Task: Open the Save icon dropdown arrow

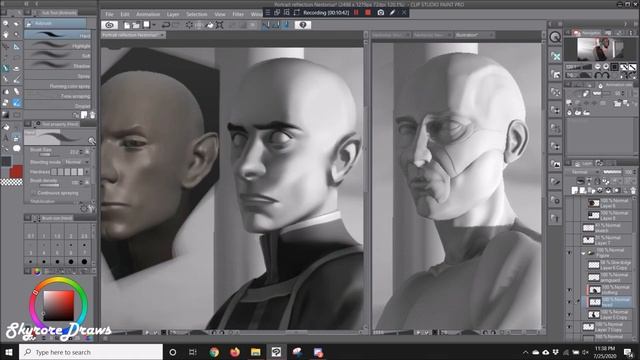Action: click(153, 25)
